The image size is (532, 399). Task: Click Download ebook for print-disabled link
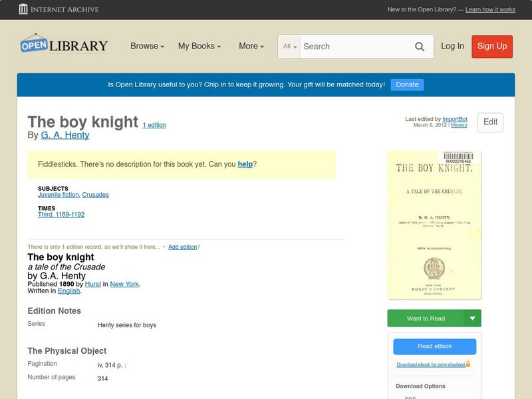click(x=430, y=366)
